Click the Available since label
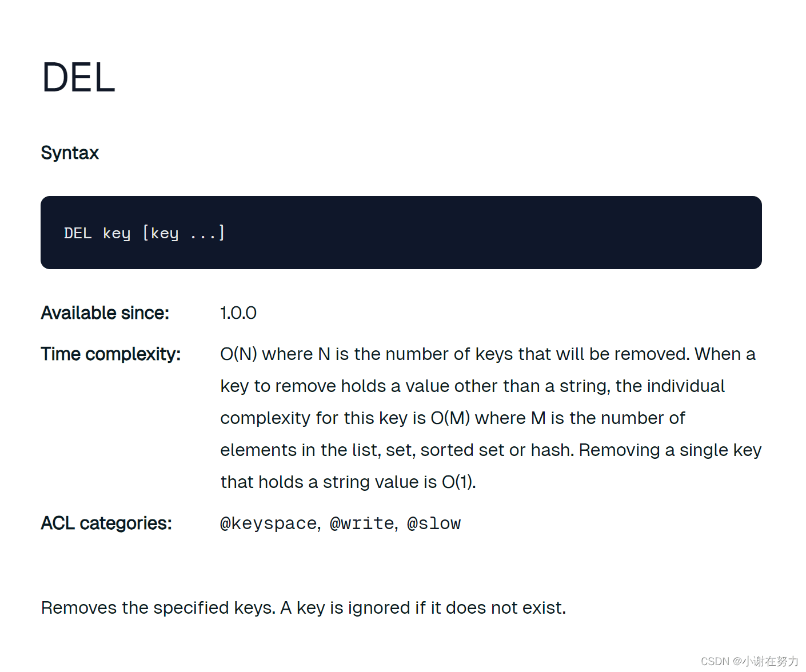 click(105, 313)
